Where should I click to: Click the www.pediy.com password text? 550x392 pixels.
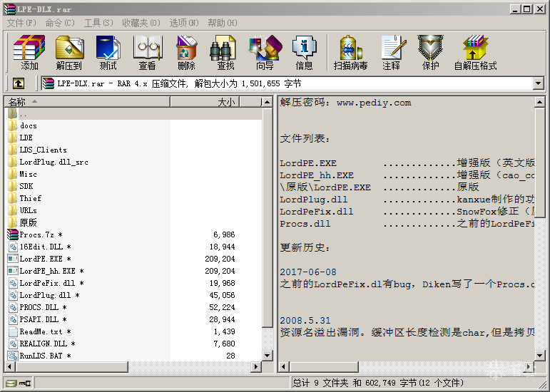374,103
